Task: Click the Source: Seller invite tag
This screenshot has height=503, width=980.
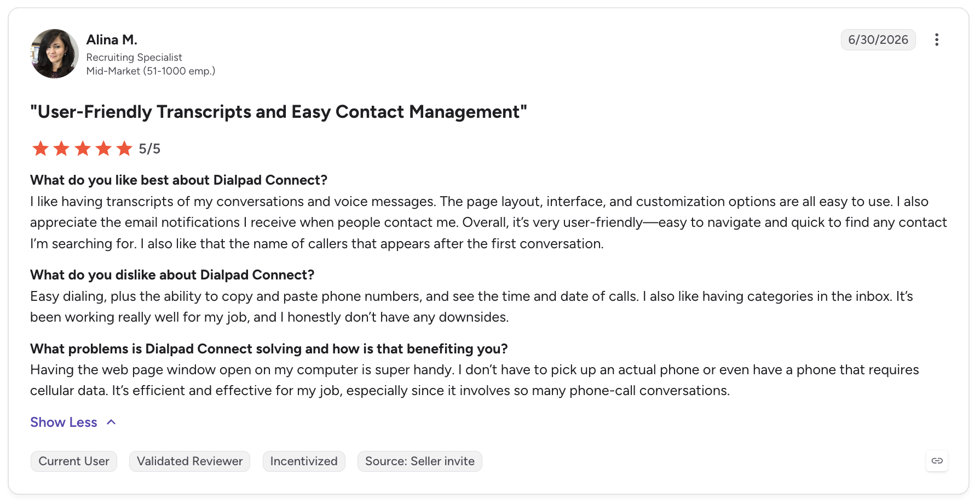Action: point(420,461)
